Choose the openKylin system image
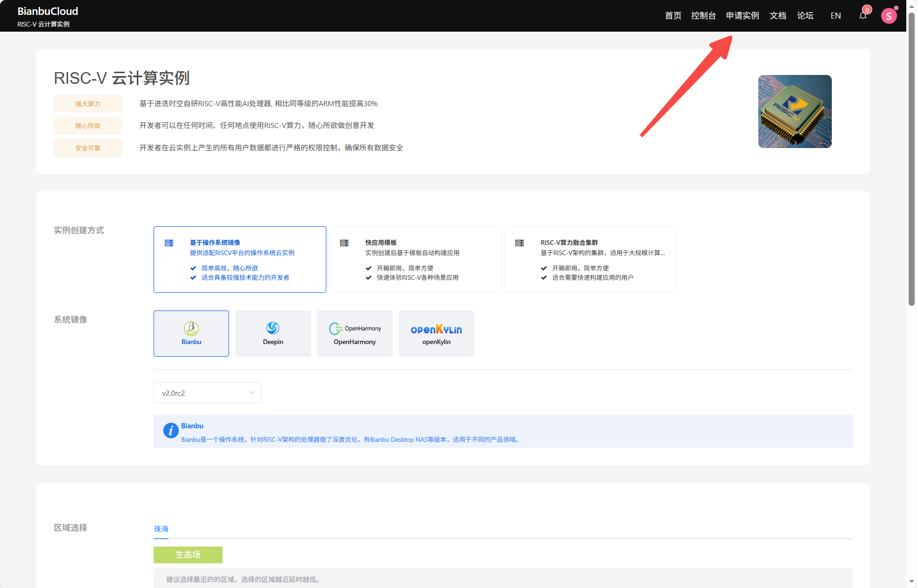 click(436, 333)
